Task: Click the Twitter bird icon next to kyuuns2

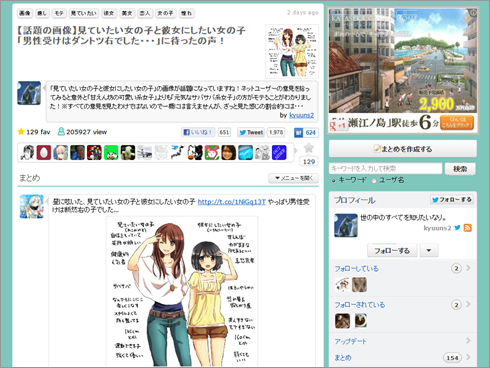Action: pos(457,228)
